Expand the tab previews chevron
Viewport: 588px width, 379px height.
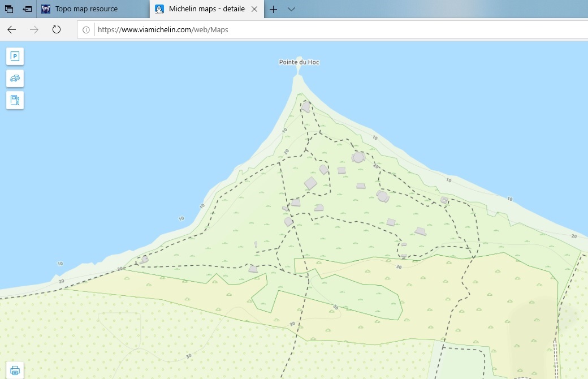291,9
